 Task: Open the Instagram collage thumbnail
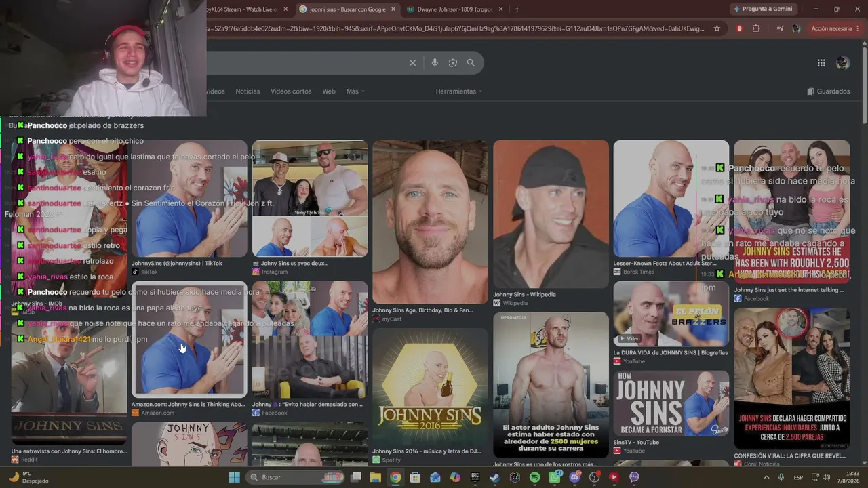[310, 199]
